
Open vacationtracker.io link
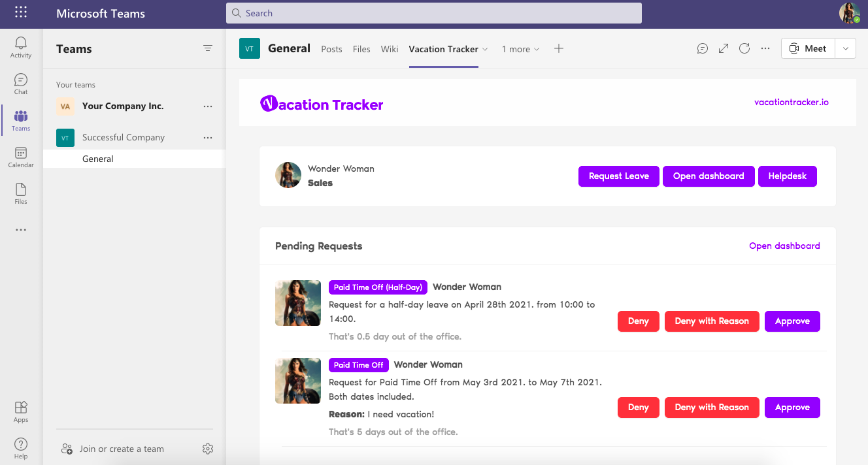point(792,102)
